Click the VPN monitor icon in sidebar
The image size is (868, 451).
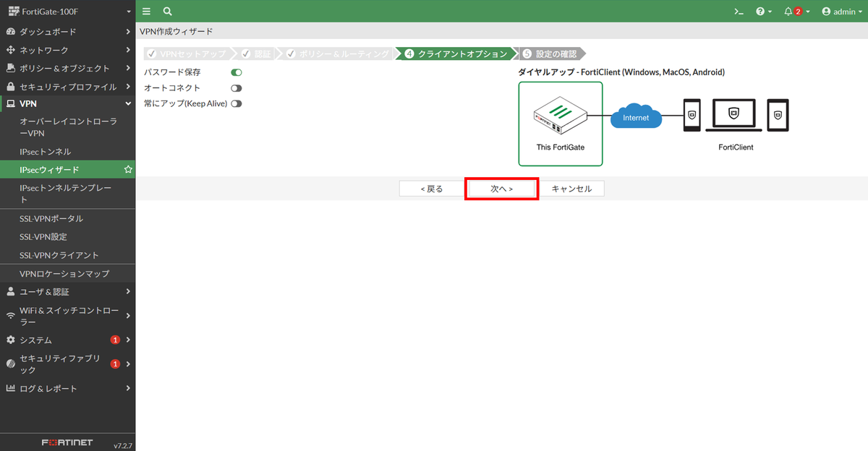click(x=11, y=104)
